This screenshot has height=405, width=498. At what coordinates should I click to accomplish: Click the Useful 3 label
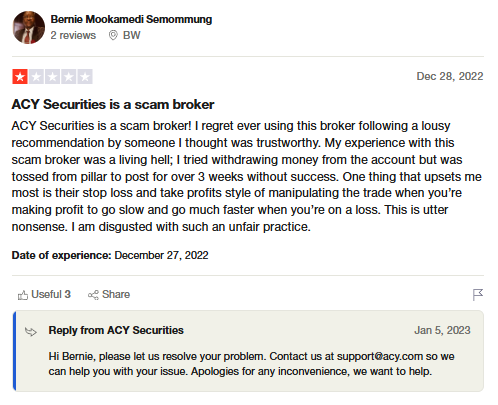pyautogui.click(x=51, y=294)
